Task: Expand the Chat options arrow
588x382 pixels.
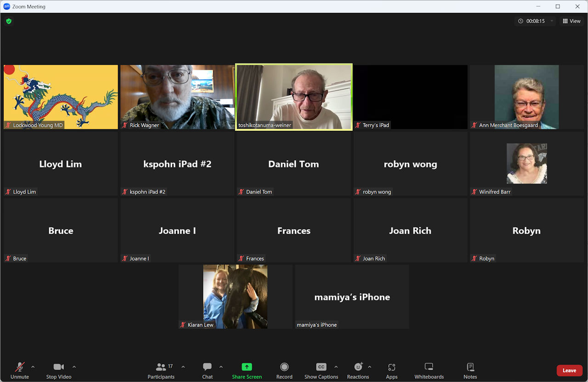Action: [x=221, y=367]
